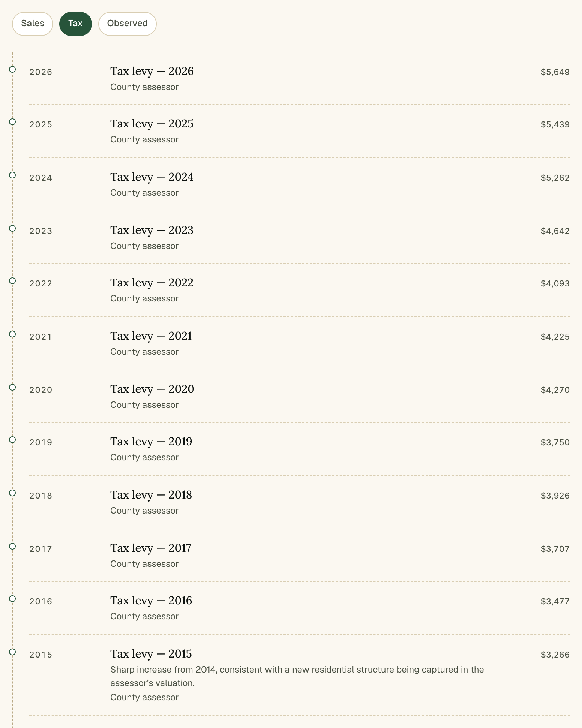582x728 pixels.
Task: Select the Tax levy — 2017 heading
Action: click(151, 548)
